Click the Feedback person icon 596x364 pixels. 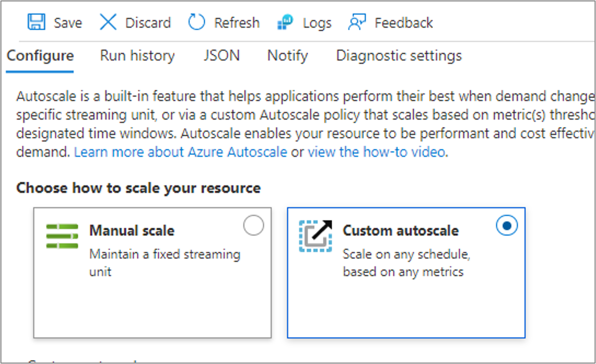point(357,22)
